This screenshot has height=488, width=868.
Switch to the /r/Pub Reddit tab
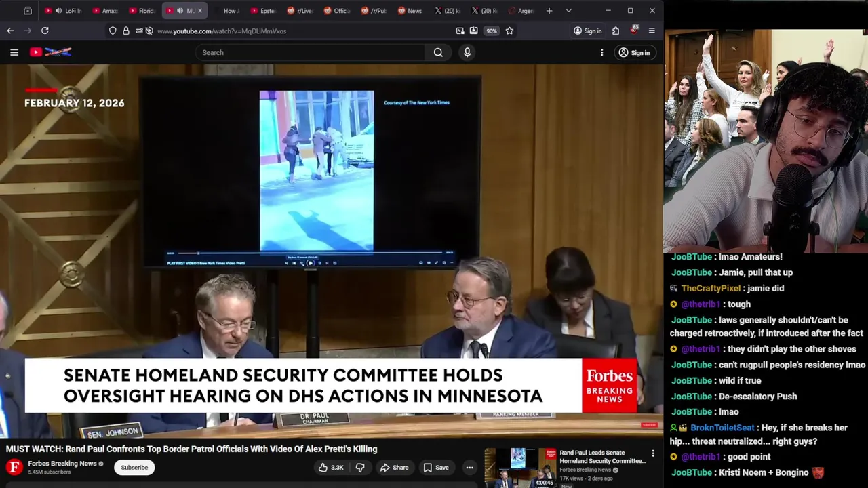click(x=373, y=11)
